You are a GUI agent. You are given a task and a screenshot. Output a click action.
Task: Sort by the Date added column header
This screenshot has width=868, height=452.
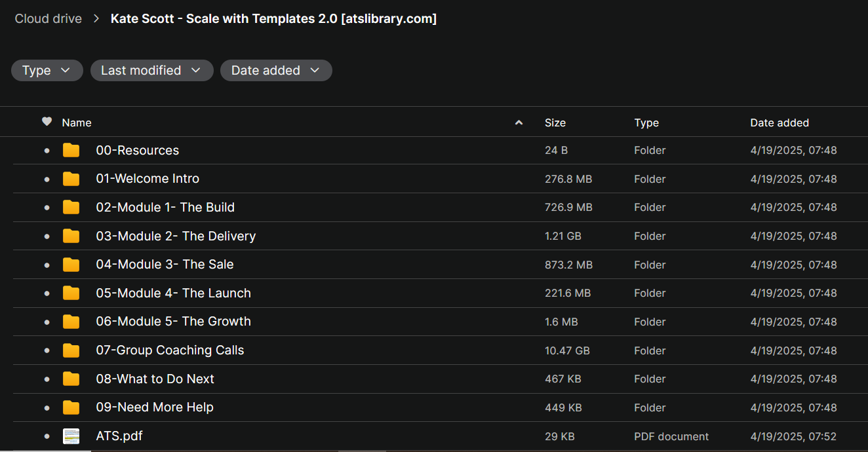tap(779, 122)
